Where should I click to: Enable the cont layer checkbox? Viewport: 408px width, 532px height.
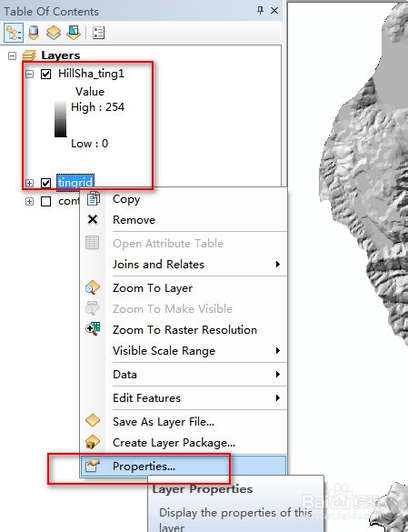tap(45, 201)
